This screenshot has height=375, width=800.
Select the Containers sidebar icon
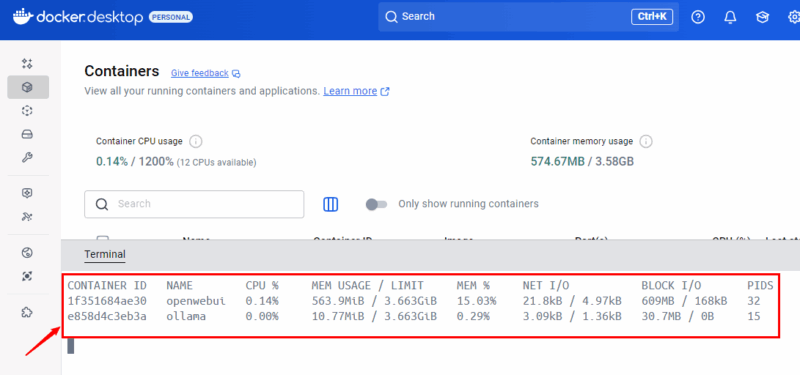[x=28, y=87]
